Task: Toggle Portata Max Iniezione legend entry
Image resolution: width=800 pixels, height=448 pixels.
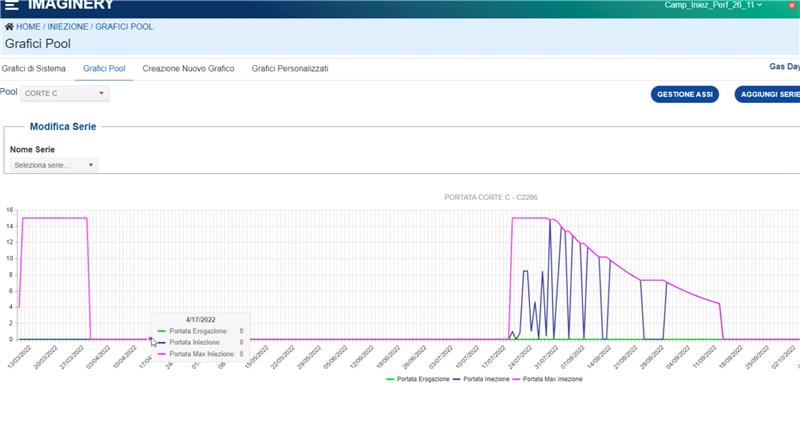Action: (547, 379)
